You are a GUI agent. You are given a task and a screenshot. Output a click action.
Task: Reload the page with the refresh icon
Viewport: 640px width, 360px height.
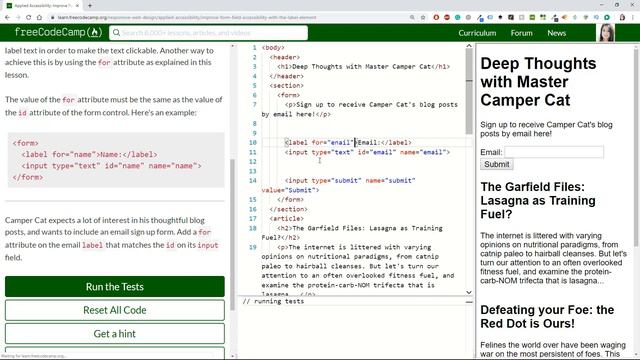coord(29,18)
